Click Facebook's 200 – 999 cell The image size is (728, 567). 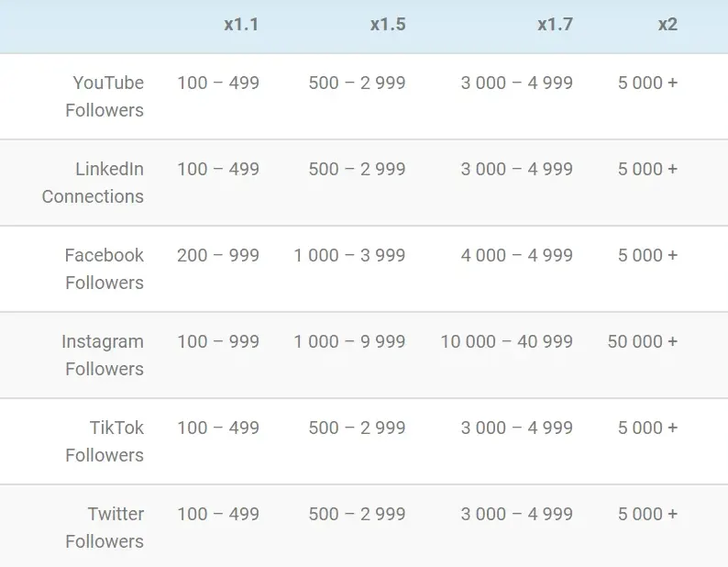tap(218, 256)
